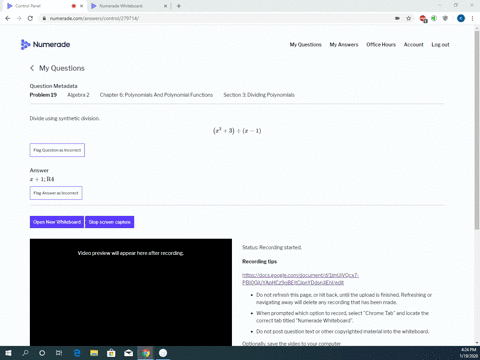Bookmark this page with star icon
480x360 pixels.
click(409, 18)
